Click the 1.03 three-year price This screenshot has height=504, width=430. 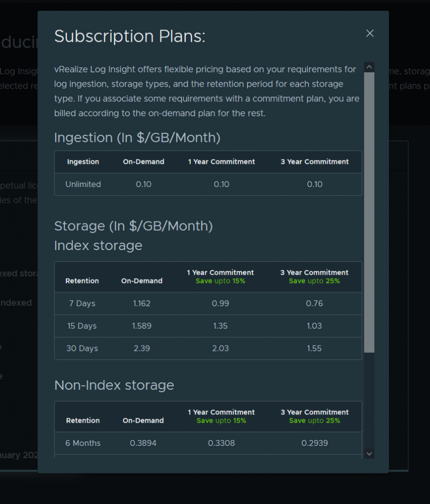(314, 326)
